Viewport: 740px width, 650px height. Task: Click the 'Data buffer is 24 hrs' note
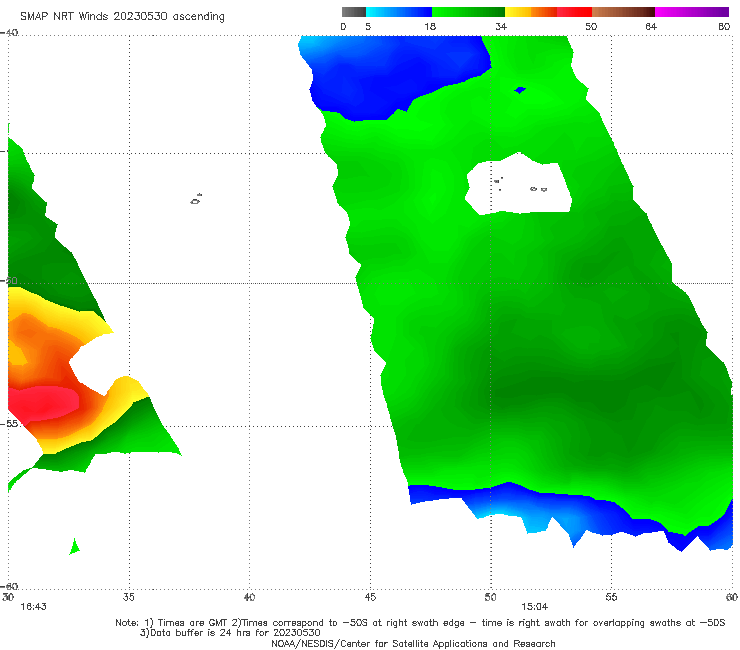click(230, 633)
